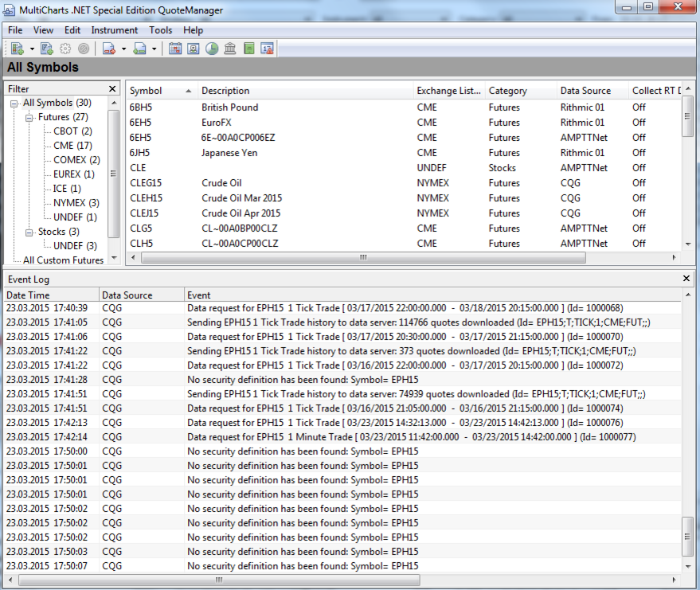700x590 pixels.
Task: Sort by the Symbol column header
Action: (161, 91)
